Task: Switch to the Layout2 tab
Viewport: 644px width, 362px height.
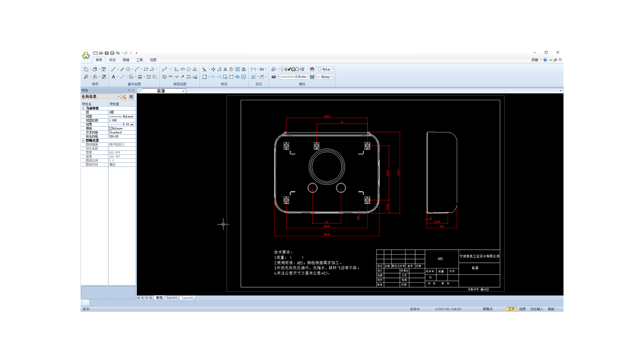Action: [x=187, y=298]
